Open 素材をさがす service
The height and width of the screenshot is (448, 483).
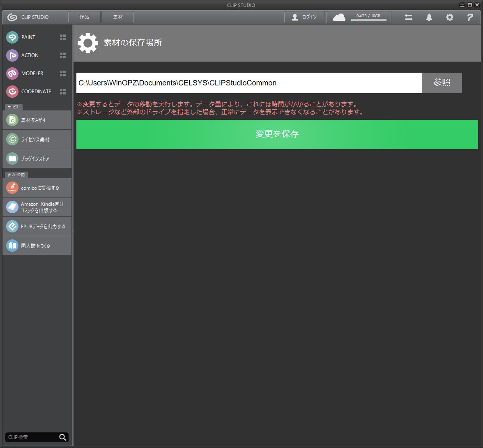pos(37,120)
